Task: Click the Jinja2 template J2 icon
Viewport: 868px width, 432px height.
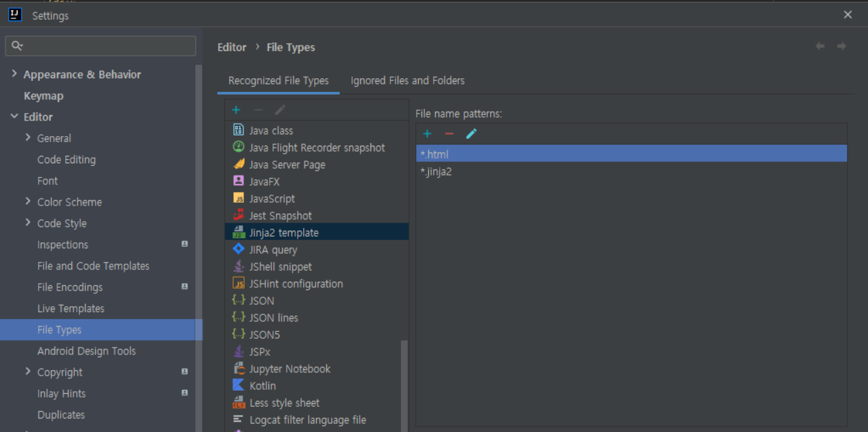Action: 239,232
